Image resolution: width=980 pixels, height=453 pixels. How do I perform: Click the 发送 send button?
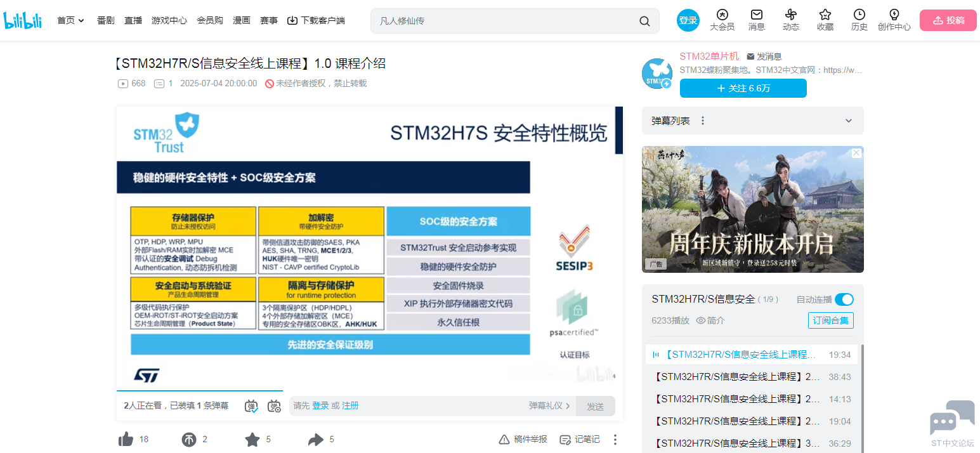595,406
